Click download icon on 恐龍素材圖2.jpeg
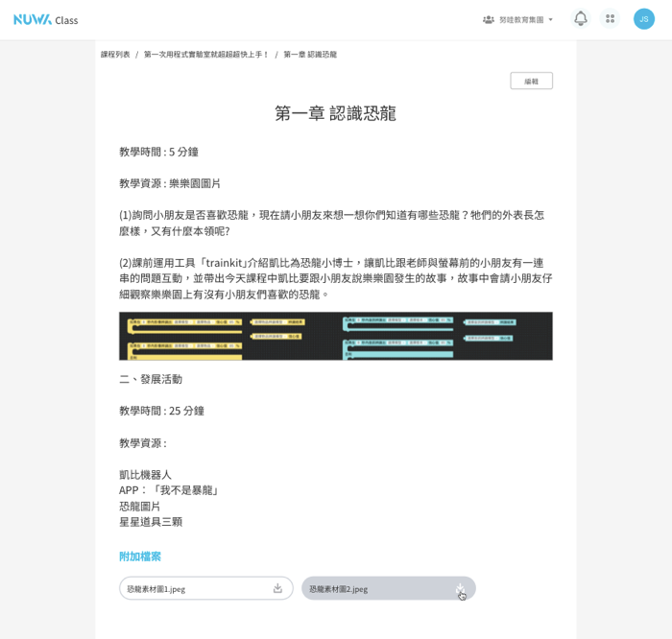Image resolution: width=672 pixels, height=639 pixels. 460,588
